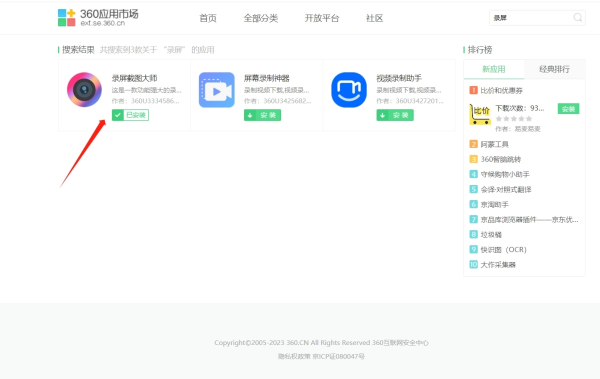Switch to the 经典排行 ranking tab

(554, 69)
